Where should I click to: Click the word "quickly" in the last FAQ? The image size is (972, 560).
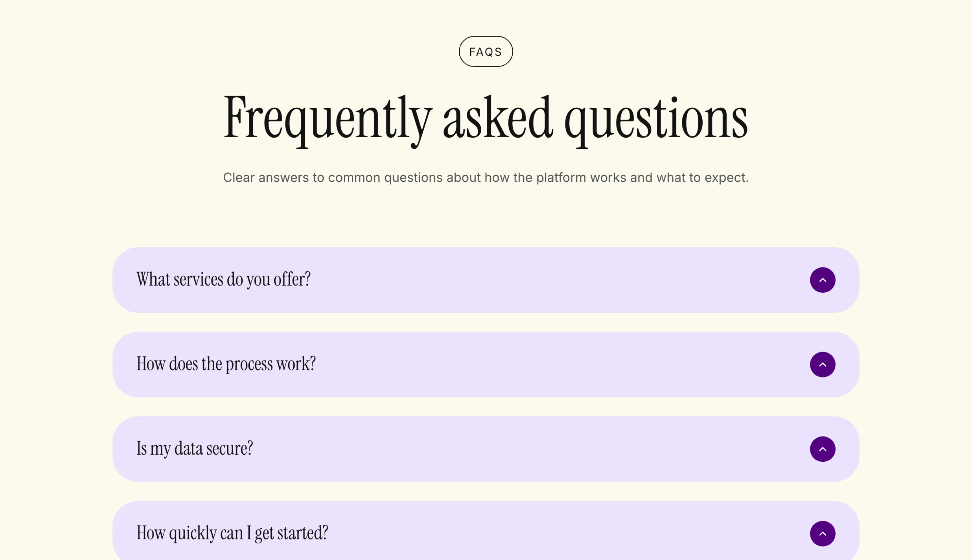193,534
